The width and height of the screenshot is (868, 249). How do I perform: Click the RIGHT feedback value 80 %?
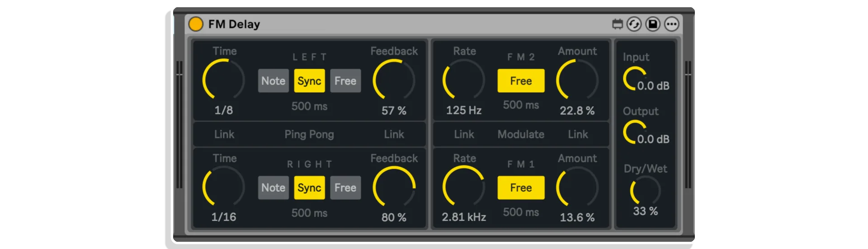(394, 217)
